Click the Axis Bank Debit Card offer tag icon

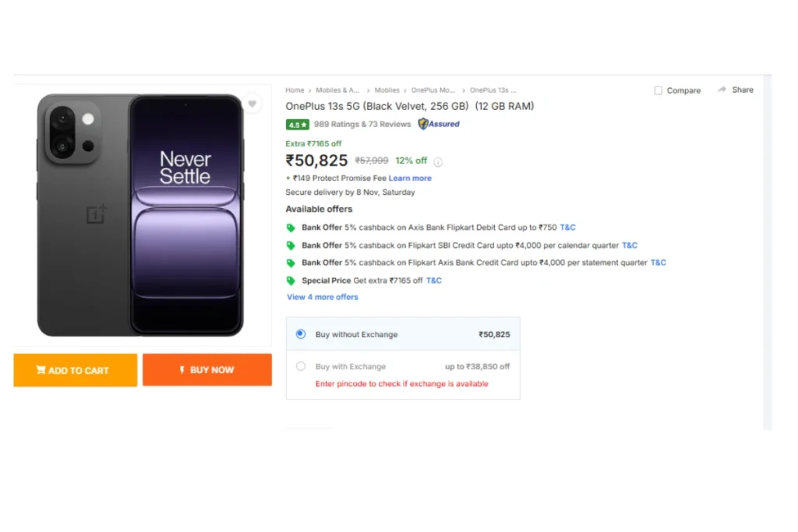point(291,227)
